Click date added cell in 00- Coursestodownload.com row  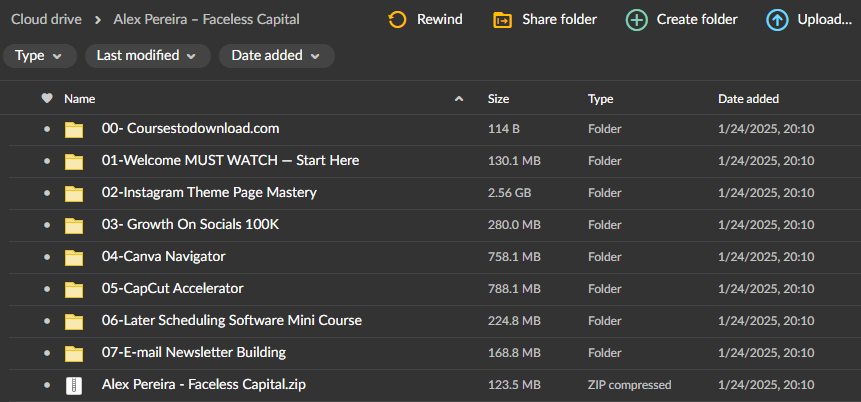[766, 130]
